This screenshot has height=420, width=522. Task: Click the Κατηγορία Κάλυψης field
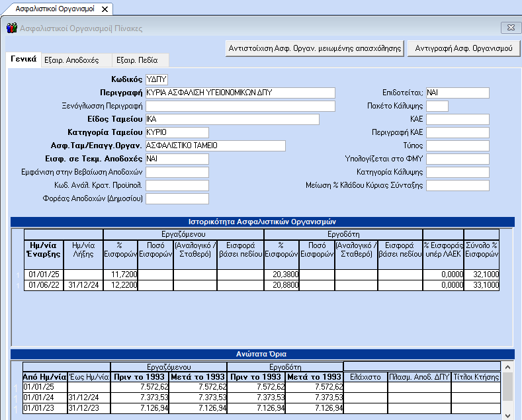click(x=458, y=172)
